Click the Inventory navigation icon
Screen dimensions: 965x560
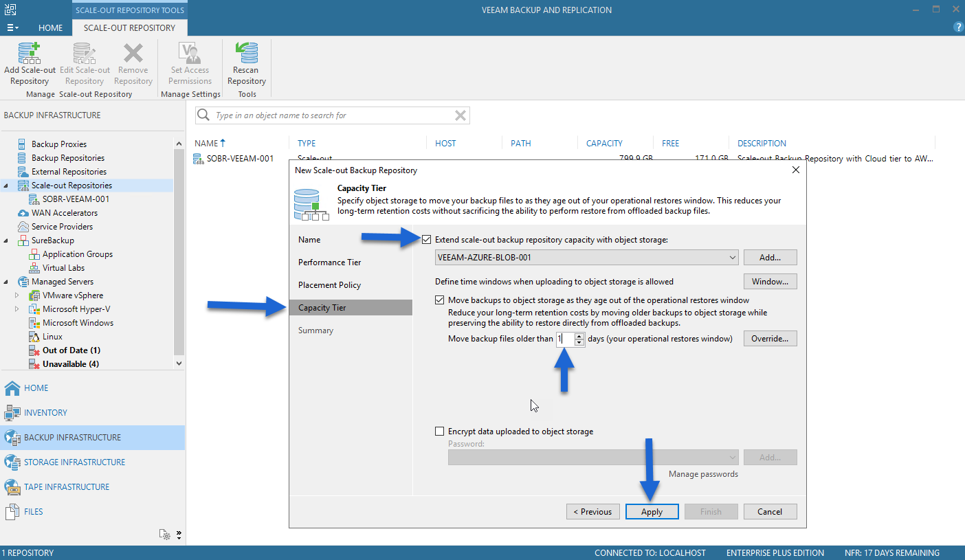tap(12, 413)
